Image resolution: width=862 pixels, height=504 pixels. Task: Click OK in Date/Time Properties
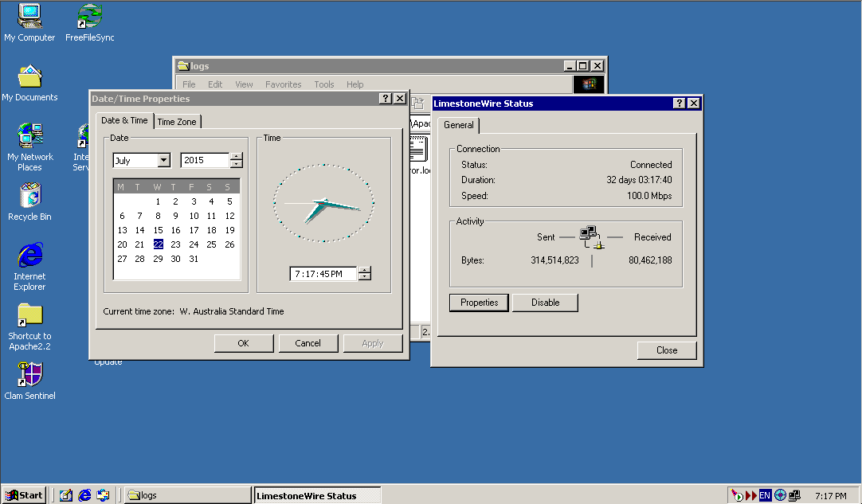[244, 343]
